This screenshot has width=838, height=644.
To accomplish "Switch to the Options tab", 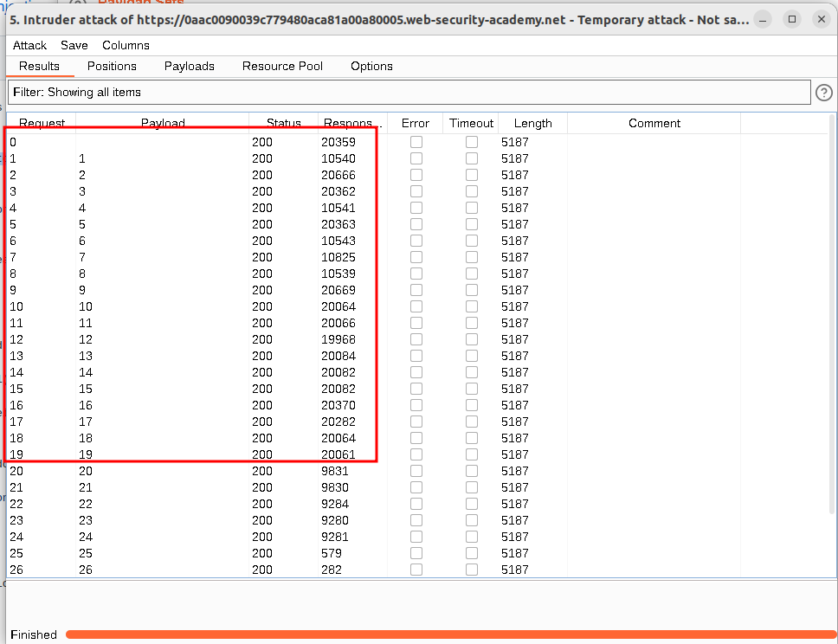I will coord(371,67).
